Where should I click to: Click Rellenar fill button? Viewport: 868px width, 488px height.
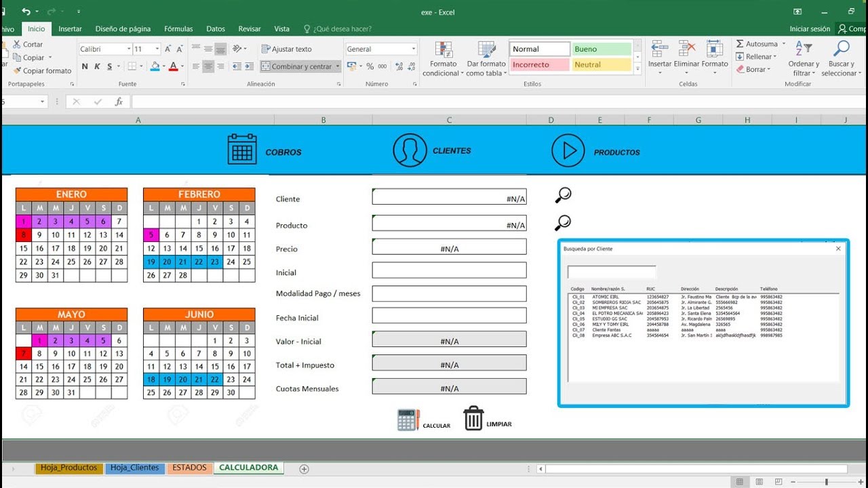tap(756, 56)
